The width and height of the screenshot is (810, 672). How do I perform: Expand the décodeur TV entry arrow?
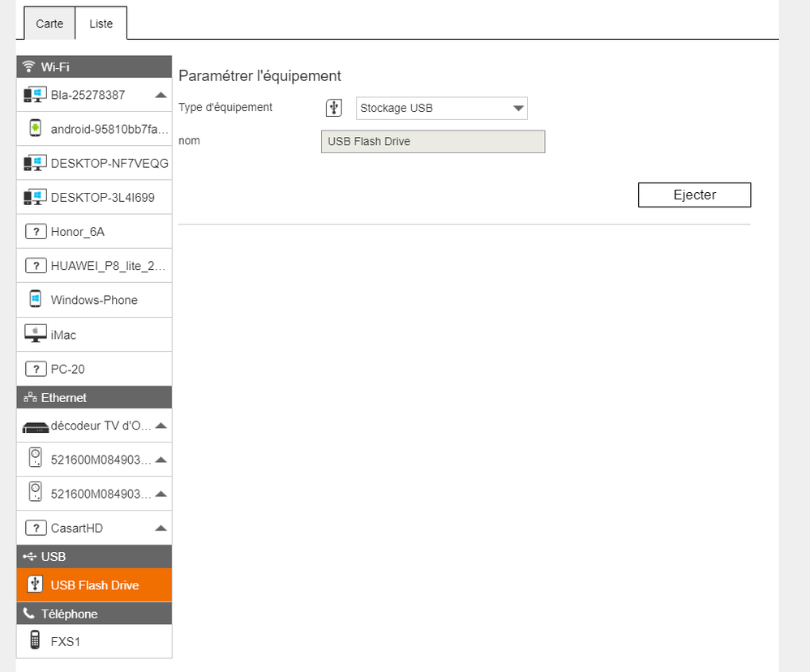[x=161, y=426]
